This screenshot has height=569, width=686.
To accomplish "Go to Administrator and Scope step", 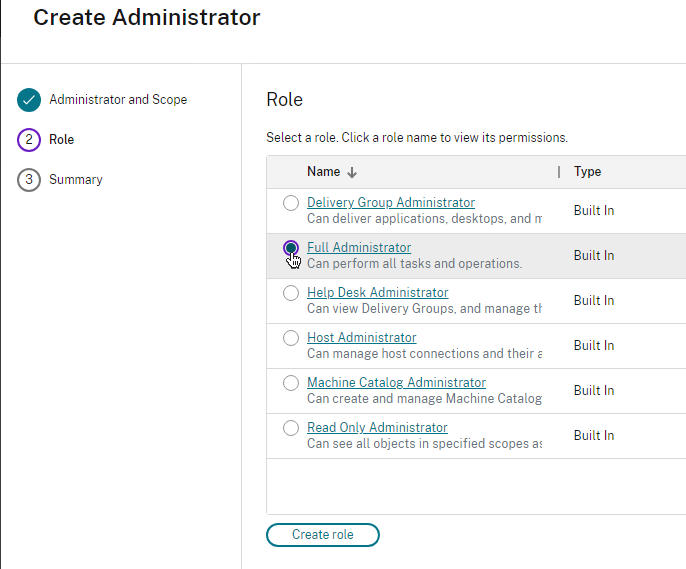I will pos(118,100).
